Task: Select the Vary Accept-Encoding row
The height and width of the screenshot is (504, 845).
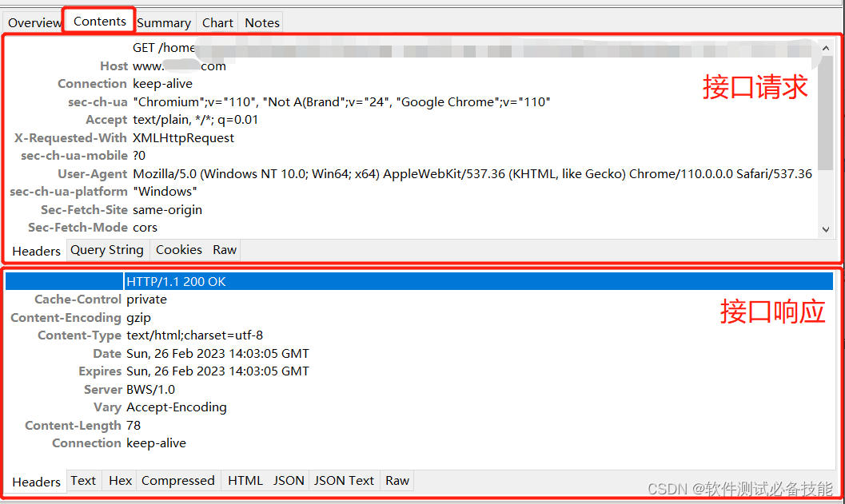Action: (x=419, y=407)
